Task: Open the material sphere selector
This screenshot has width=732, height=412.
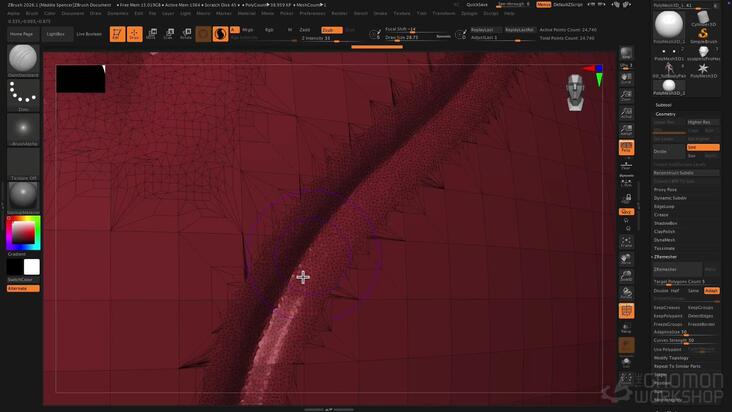Action: point(23,196)
